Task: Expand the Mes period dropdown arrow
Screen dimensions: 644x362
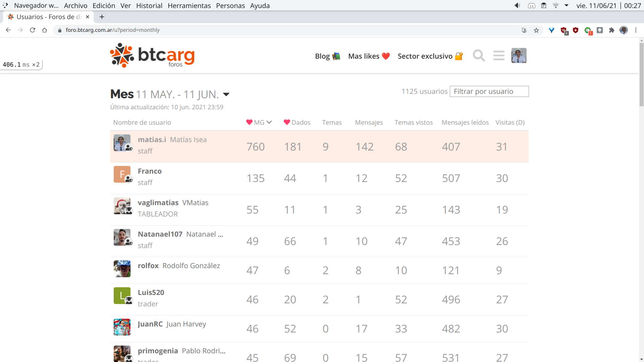Action: point(226,95)
